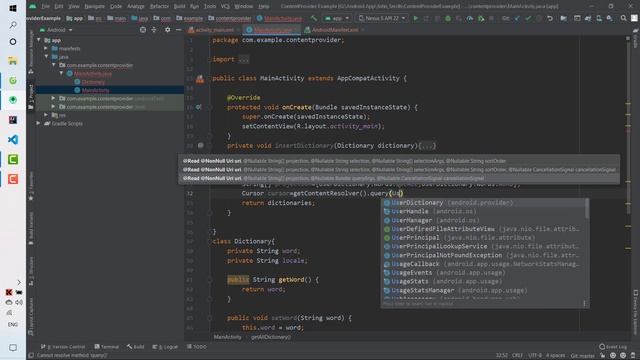The height and width of the screenshot is (360, 640).
Task: Click the bottom-left tool windows toggle icon
Action: pyautogui.click(x=31, y=356)
